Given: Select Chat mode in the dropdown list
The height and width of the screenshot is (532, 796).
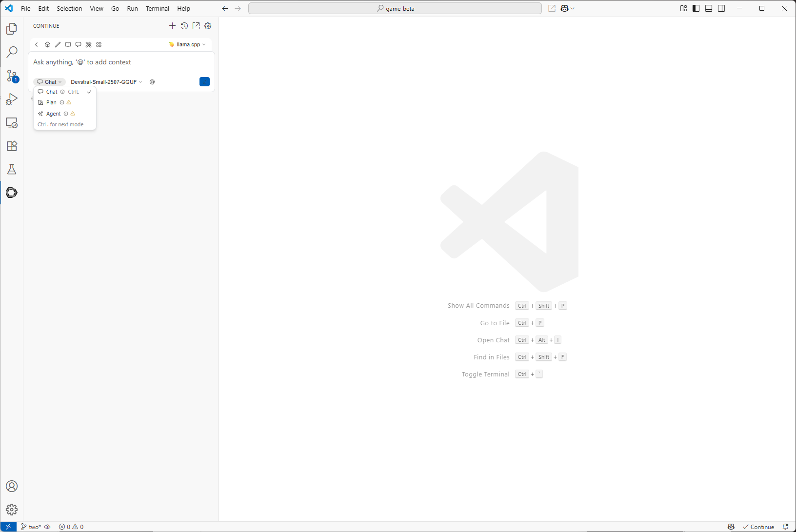Looking at the screenshot, I should (x=65, y=92).
